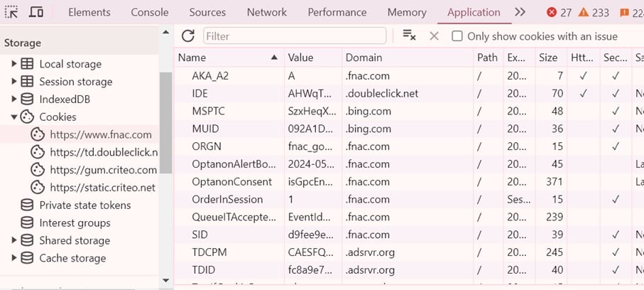Select the Cookies icon in sidebar

click(x=27, y=117)
